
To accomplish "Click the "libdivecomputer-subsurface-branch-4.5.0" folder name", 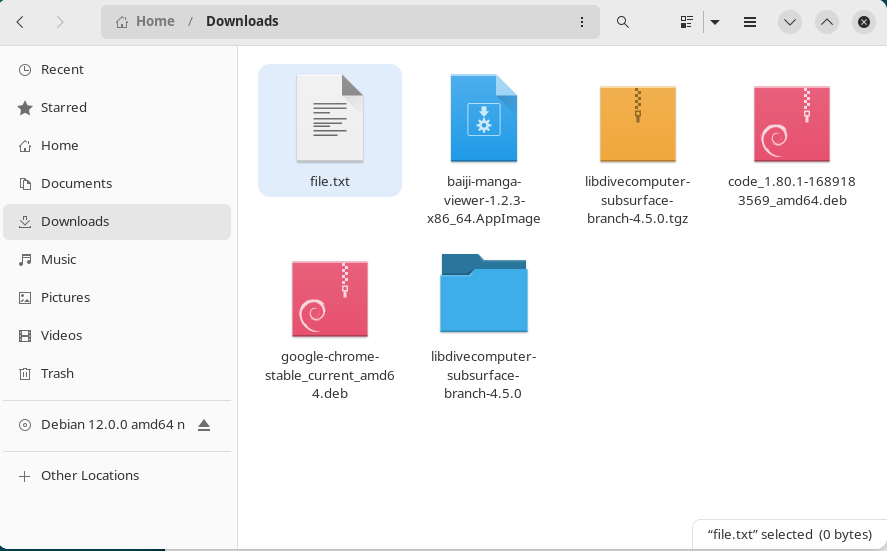I will 483,375.
